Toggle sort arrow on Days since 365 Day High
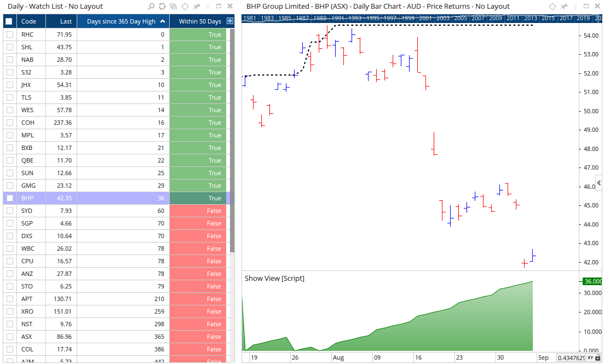Viewport: 604px width, 364px height. pyautogui.click(x=163, y=21)
